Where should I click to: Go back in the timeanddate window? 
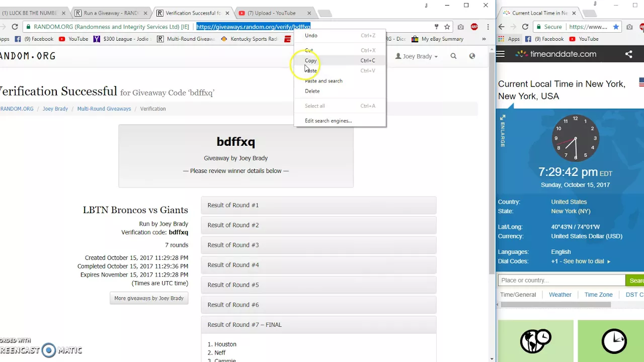[x=502, y=27]
